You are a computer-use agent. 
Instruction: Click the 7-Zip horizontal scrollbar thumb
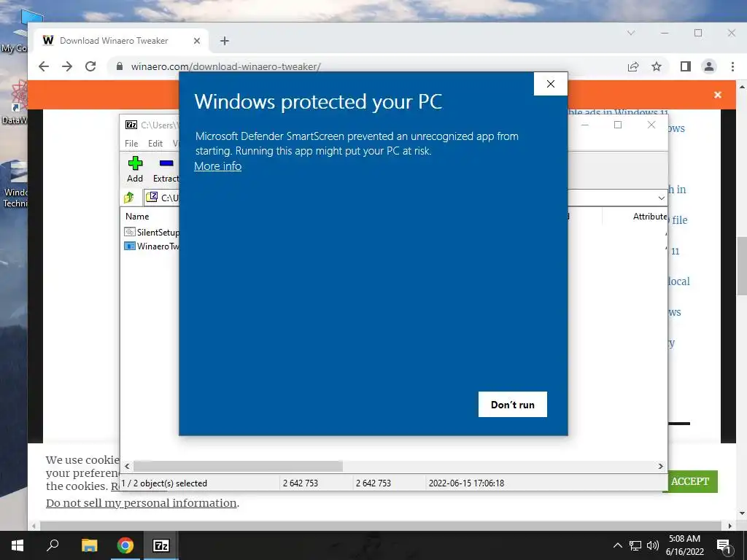pos(238,466)
